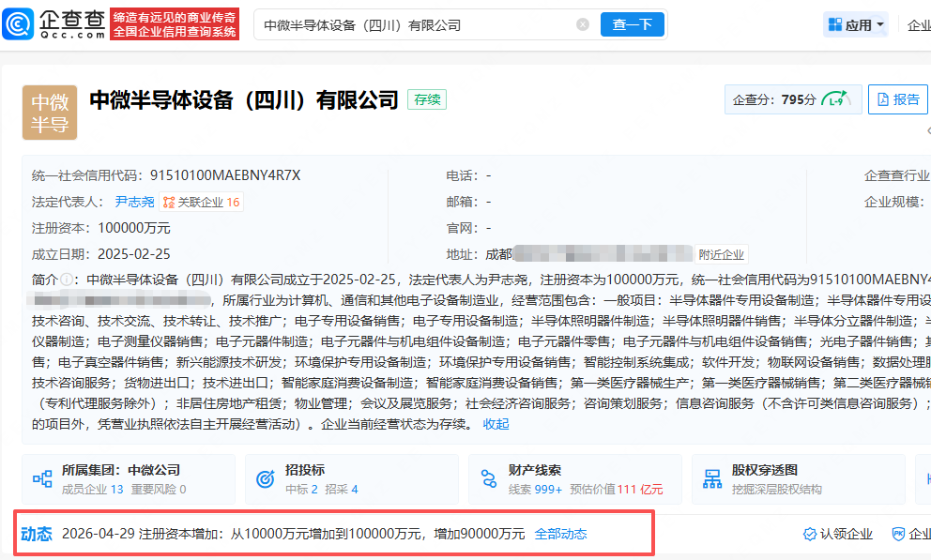Clear the search box with the X icon
Viewport: 931px width, 560px height.
pyautogui.click(x=583, y=24)
